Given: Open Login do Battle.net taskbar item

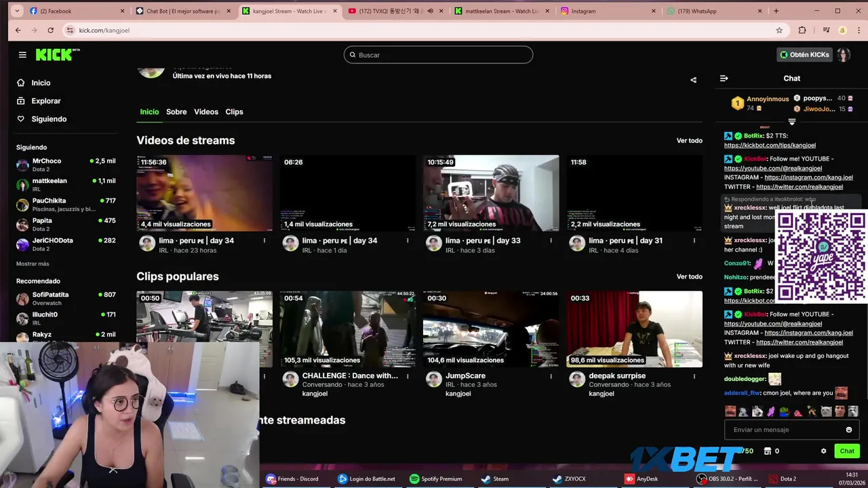Looking at the screenshot, I should point(366,479).
